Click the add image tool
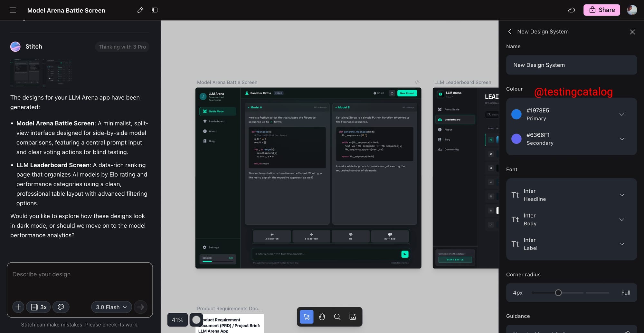This screenshot has width=644, height=333. pos(353,317)
